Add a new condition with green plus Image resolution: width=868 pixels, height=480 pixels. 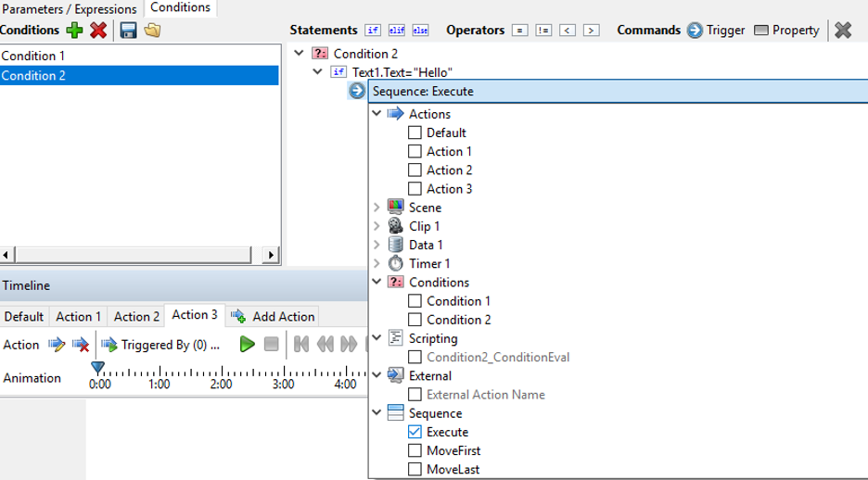(75, 31)
